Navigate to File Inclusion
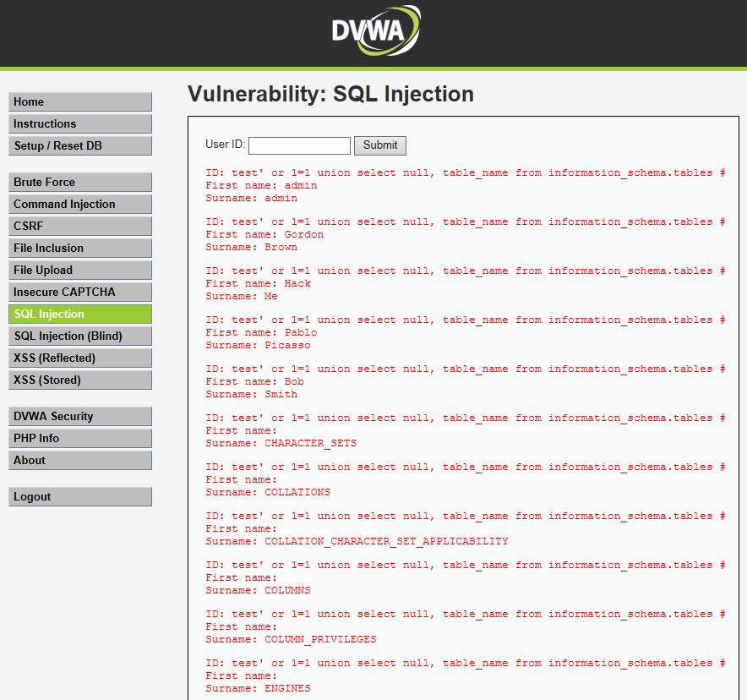The width and height of the screenshot is (747, 700). (x=80, y=248)
